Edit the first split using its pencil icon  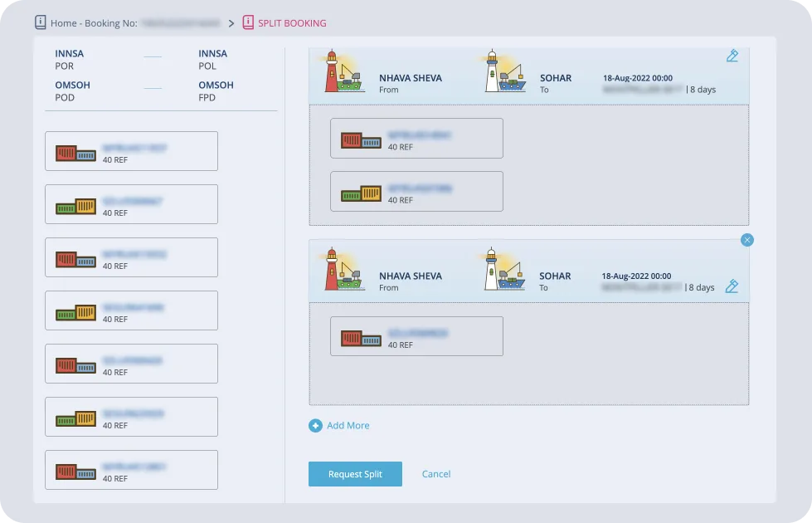[x=732, y=56]
